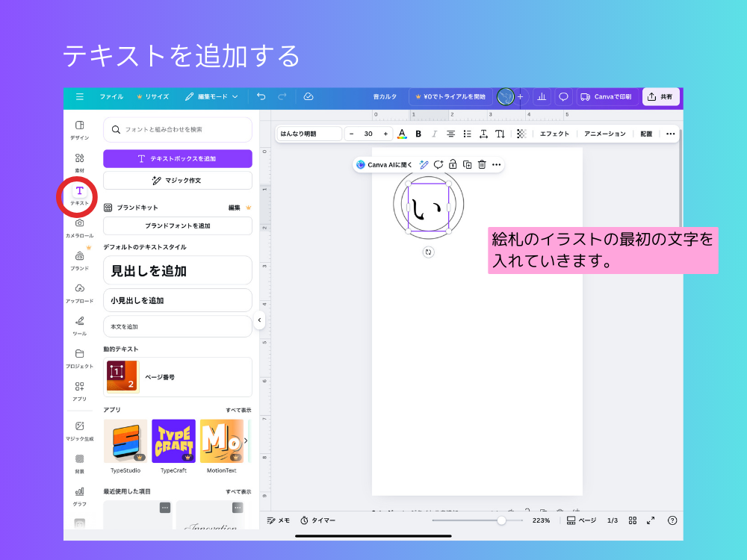Viewport: 747px width, 560px height.
Task: Click the text color swatch in the toolbar
Action: (402, 134)
